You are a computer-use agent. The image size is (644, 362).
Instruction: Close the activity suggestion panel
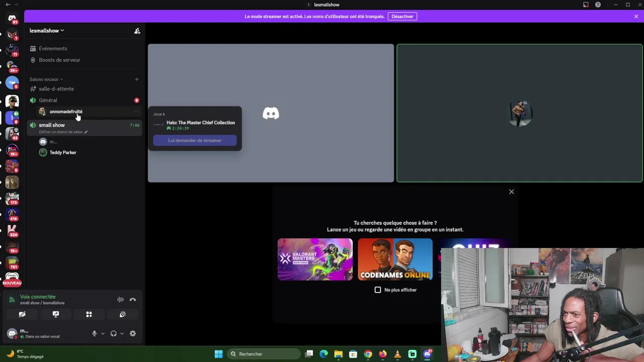click(511, 192)
